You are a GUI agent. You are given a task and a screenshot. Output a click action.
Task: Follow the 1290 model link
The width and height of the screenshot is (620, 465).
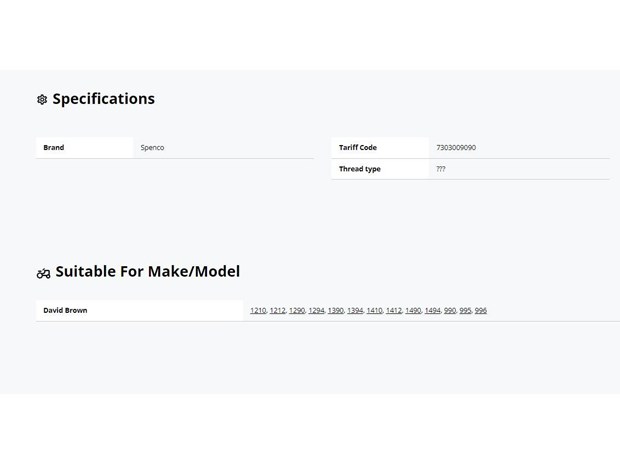coord(297,310)
